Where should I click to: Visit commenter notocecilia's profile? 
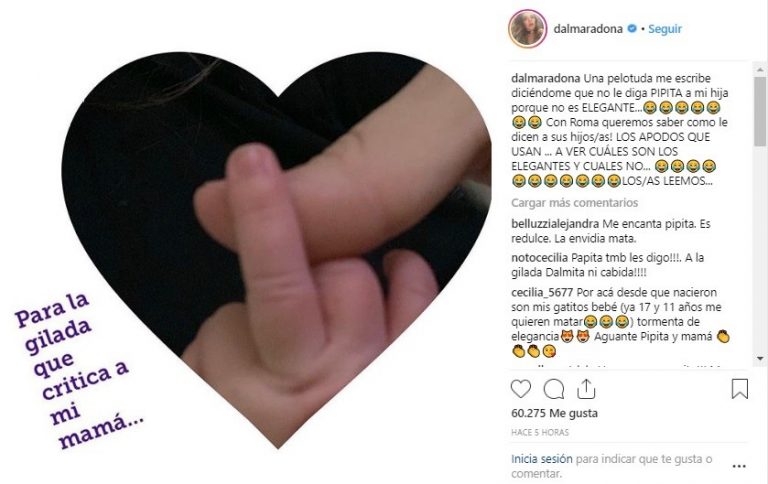point(539,258)
